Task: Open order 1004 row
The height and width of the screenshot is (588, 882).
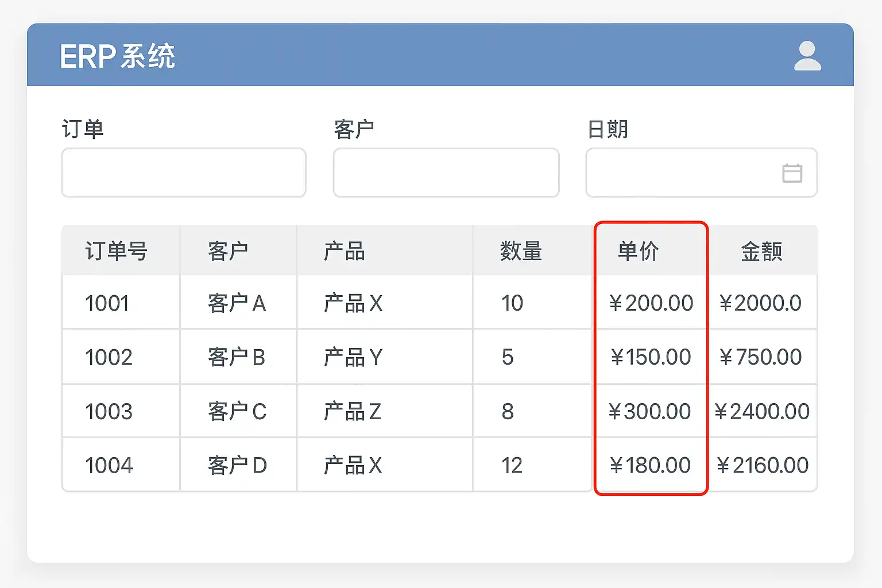Action: pyautogui.click(x=109, y=465)
